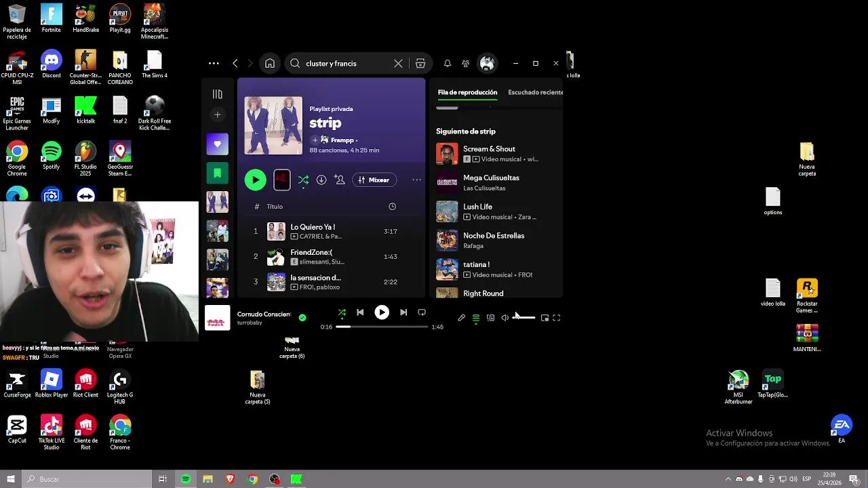Open friends activity icon in Spotify header
868x488 pixels.
tap(465, 63)
